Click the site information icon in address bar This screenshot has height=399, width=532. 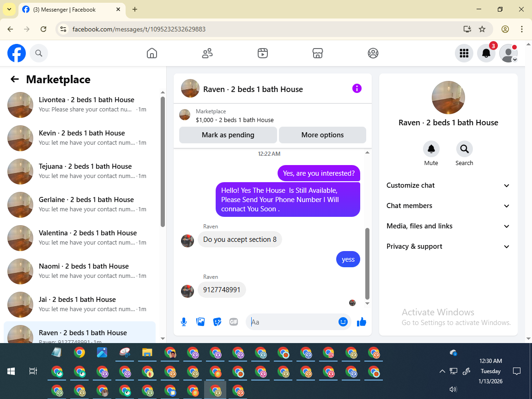(x=63, y=29)
